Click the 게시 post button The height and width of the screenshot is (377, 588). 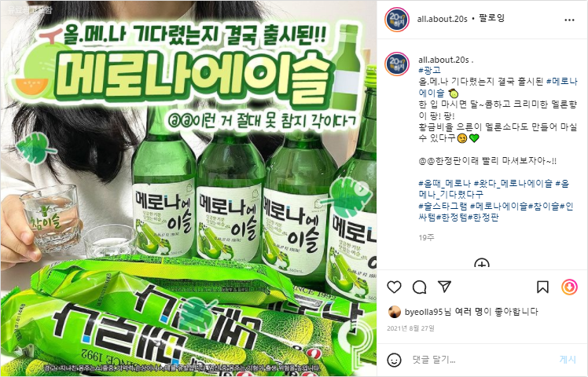(x=568, y=360)
